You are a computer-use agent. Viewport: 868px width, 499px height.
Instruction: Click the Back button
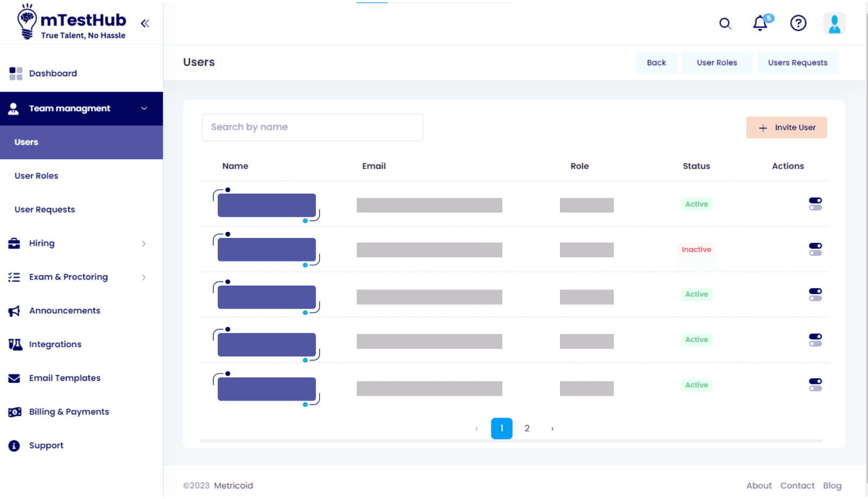click(656, 62)
